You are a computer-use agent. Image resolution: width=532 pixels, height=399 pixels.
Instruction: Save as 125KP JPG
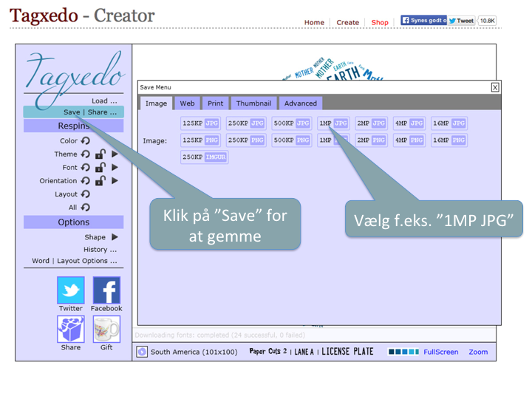200,123
